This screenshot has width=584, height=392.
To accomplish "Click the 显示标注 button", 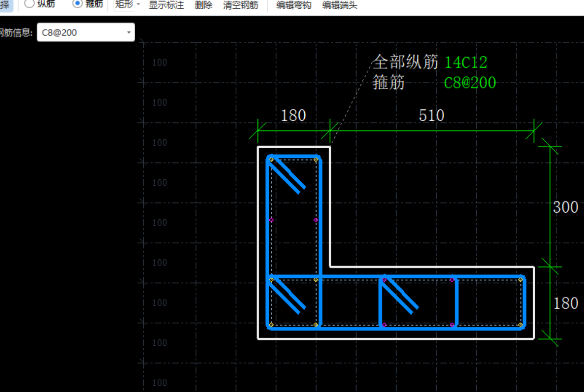I will (167, 5).
